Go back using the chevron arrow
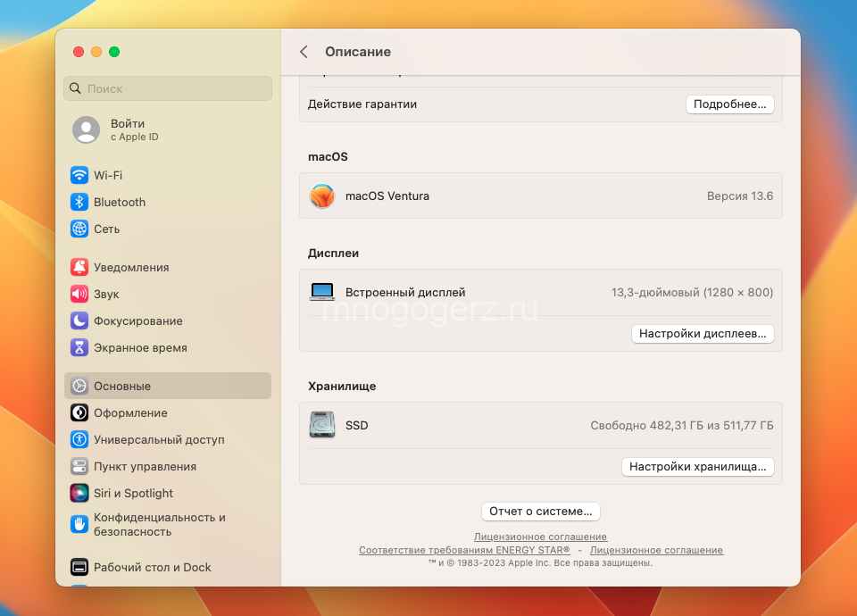The image size is (857, 616). tap(304, 52)
